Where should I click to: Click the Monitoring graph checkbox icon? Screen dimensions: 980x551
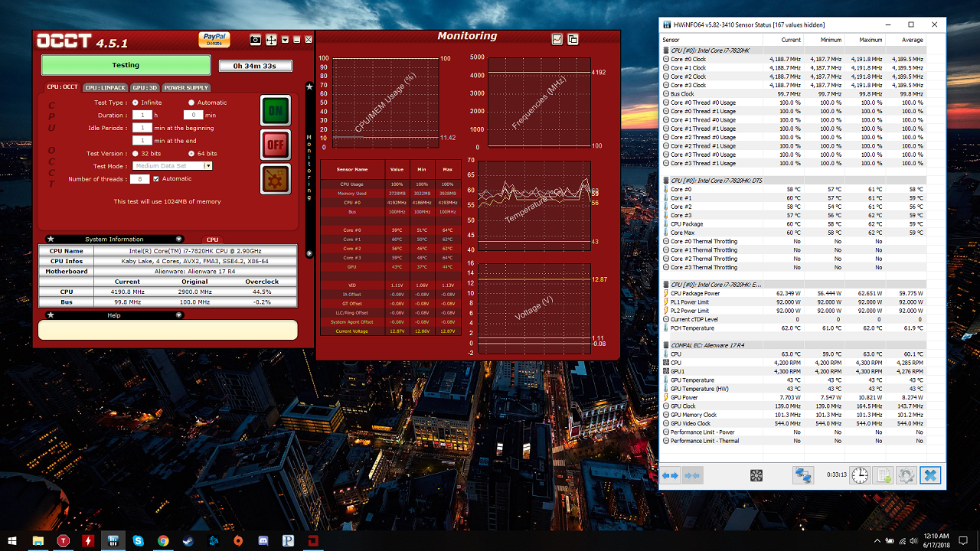tap(557, 39)
